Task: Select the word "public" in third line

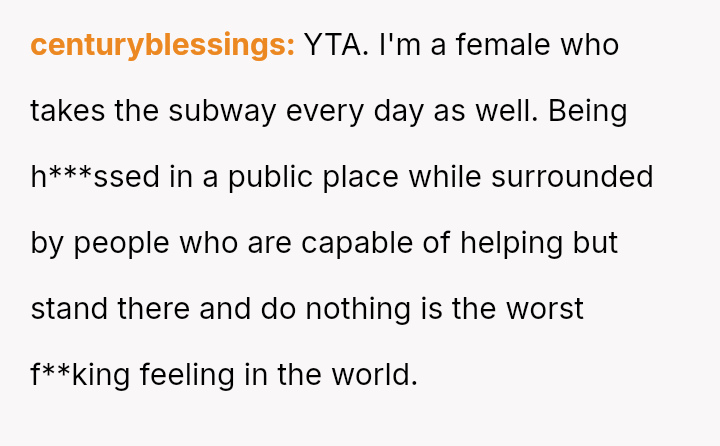Action: [270, 178]
